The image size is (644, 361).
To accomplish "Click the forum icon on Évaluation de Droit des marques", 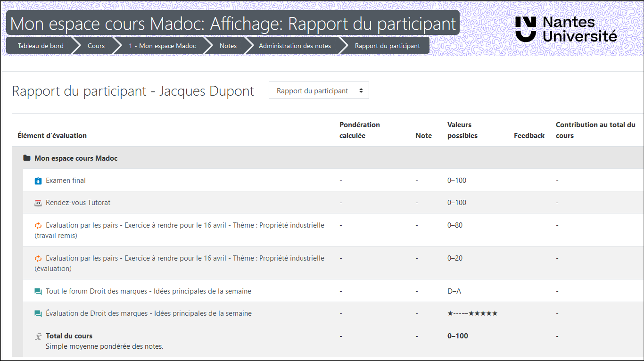I will [38, 313].
